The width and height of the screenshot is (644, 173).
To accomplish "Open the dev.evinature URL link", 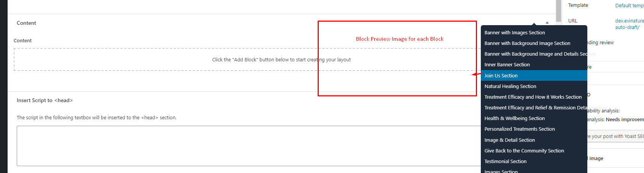I will pos(630,24).
